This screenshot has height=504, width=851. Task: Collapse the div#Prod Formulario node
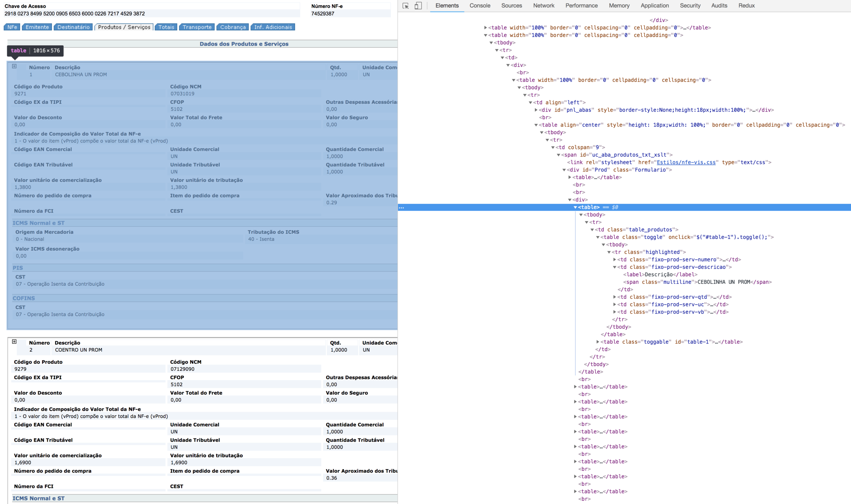click(x=564, y=170)
